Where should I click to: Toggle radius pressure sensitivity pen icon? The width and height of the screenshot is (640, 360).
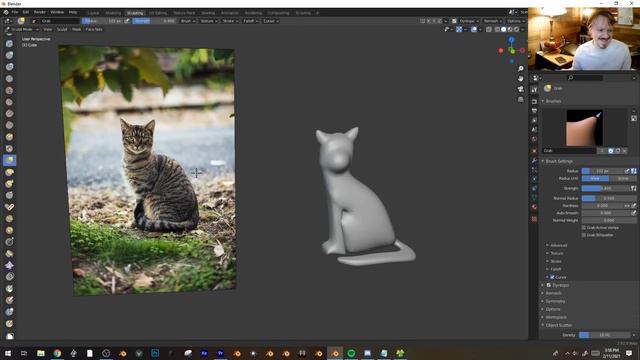pos(627,171)
